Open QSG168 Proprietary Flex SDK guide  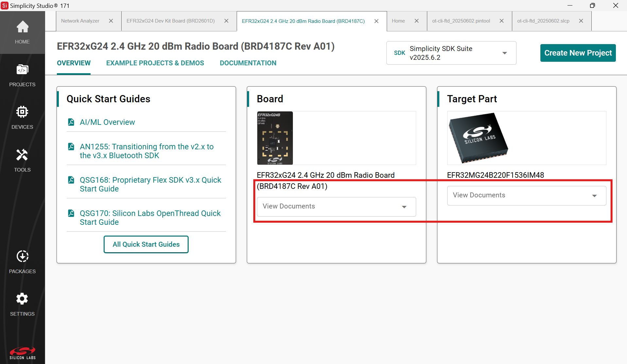click(150, 184)
